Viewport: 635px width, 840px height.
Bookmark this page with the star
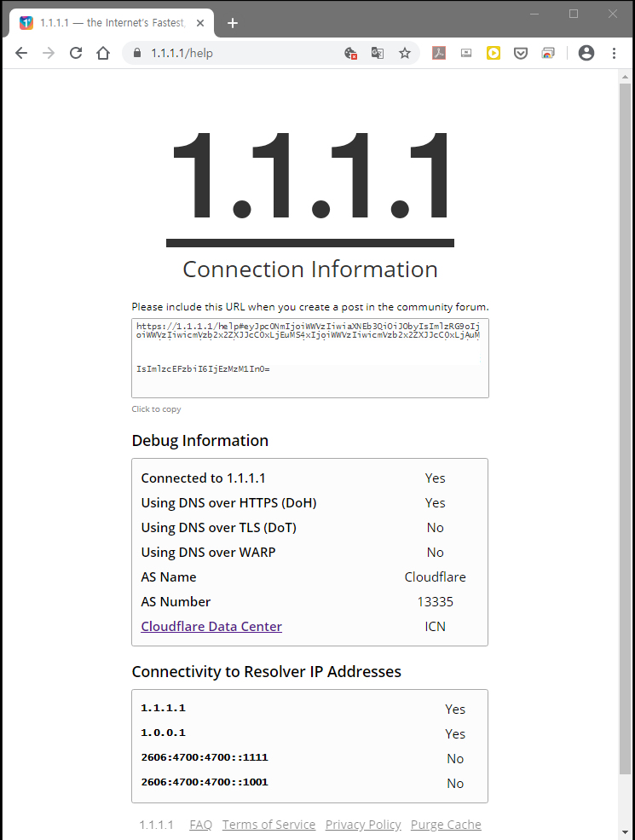click(x=405, y=53)
